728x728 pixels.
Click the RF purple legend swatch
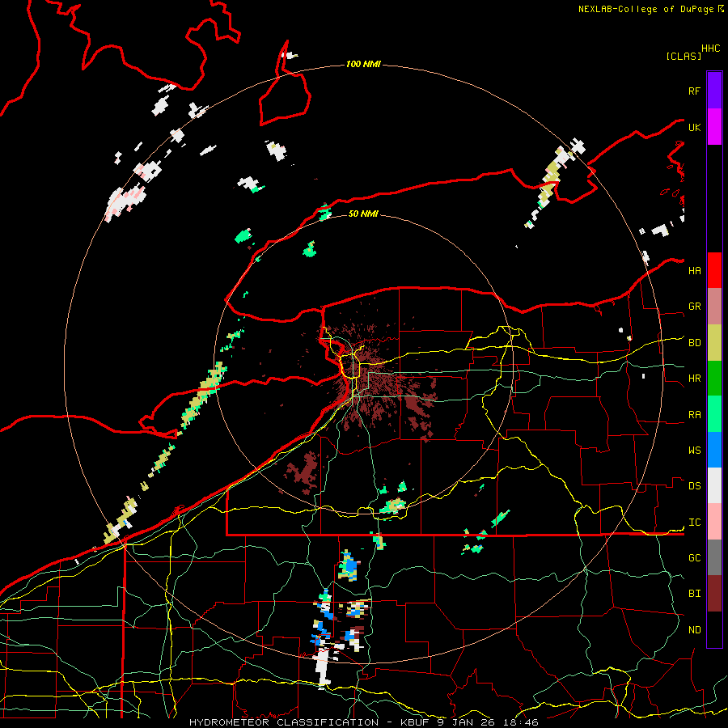[714, 91]
